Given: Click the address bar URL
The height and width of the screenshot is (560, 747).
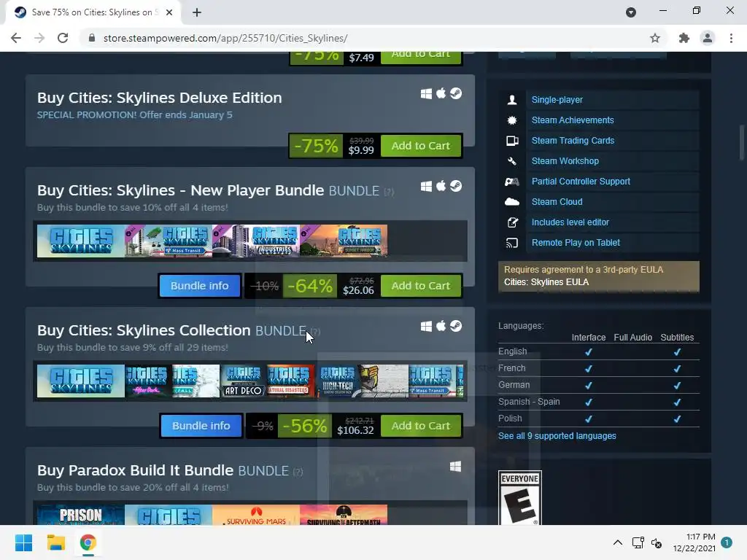Looking at the screenshot, I should pyautogui.click(x=225, y=38).
